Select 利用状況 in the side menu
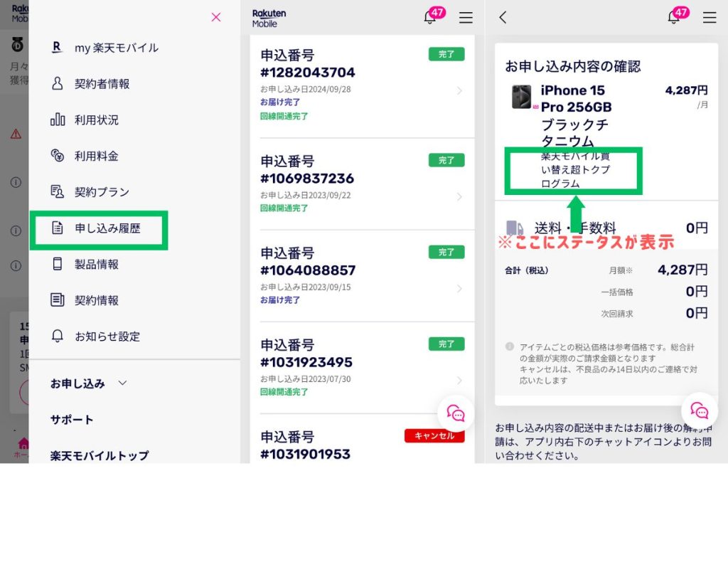This screenshot has width=728, height=577. pos(96,120)
